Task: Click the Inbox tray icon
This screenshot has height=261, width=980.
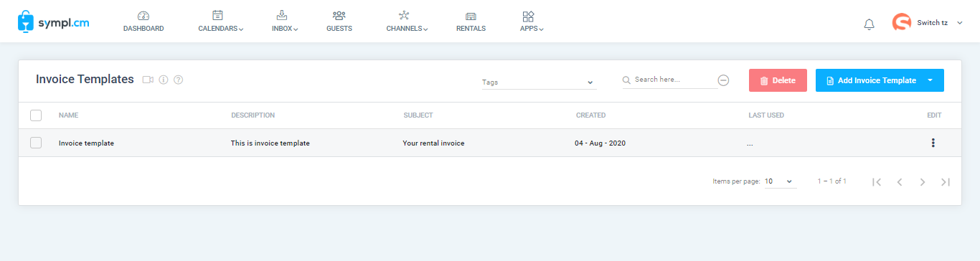Action: click(x=282, y=15)
